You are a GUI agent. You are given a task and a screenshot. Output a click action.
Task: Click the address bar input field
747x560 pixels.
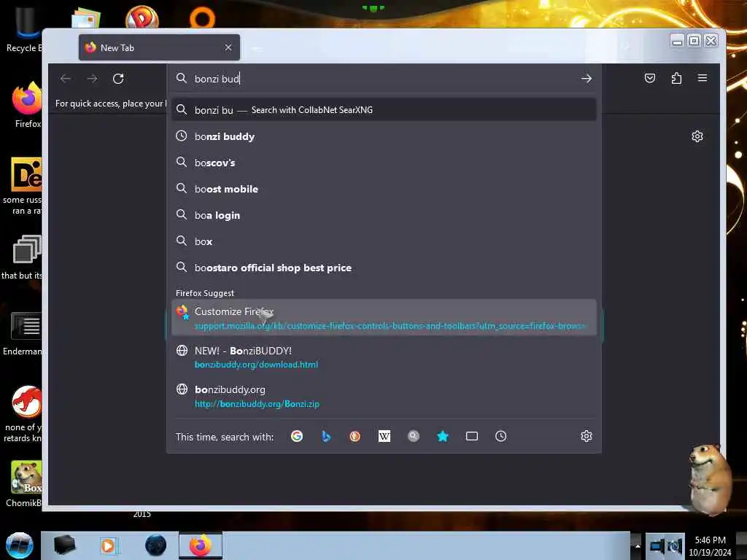pos(384,79)
